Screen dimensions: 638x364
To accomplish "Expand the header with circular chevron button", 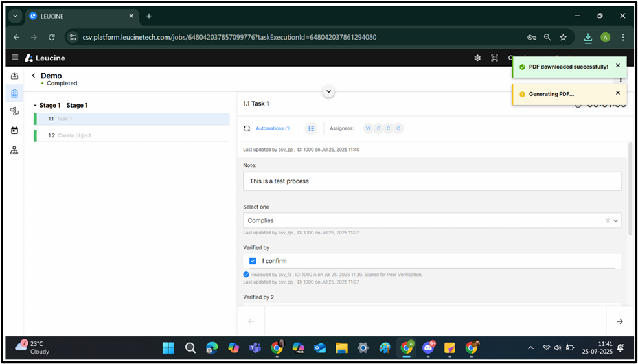I will coord(328,91).
